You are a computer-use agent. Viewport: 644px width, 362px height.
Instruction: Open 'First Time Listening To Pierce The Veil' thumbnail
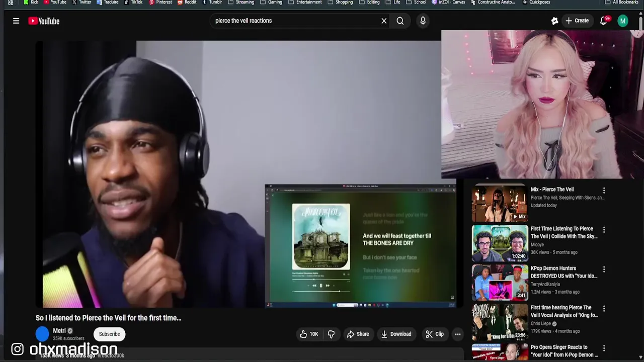click(500, 243)
